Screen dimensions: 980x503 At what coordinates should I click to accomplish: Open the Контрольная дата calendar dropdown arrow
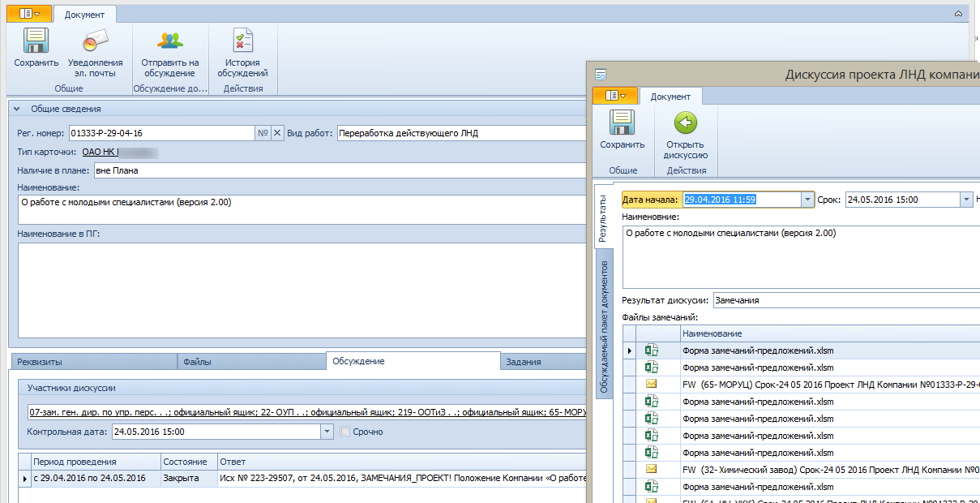click(327, 432)
